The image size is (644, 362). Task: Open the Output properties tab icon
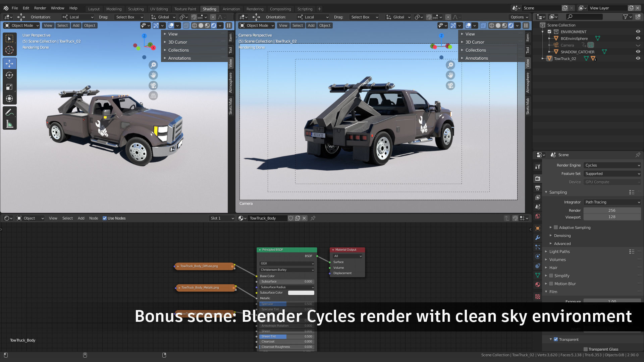[538, 188]
